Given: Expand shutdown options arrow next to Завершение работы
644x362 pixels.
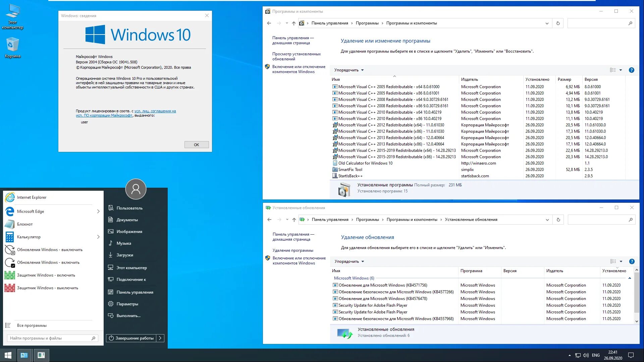Looking at the screenshot, I should [160, 338].
